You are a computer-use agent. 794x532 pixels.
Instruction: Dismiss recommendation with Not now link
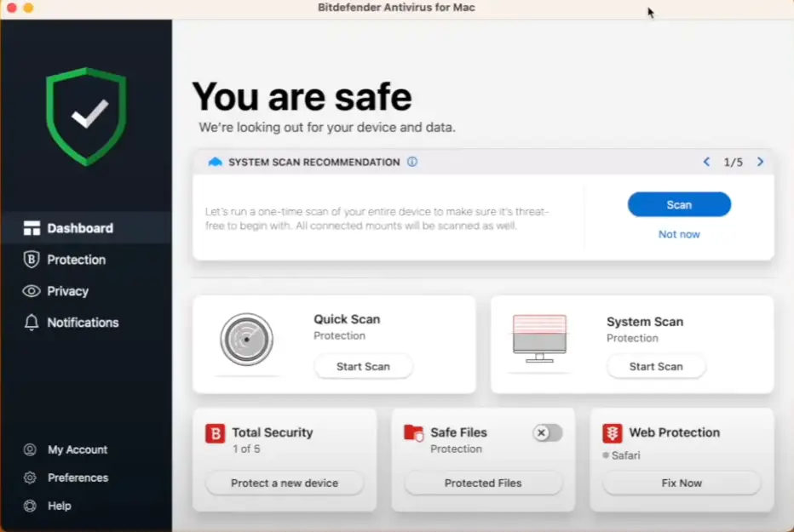click(679, 234)
